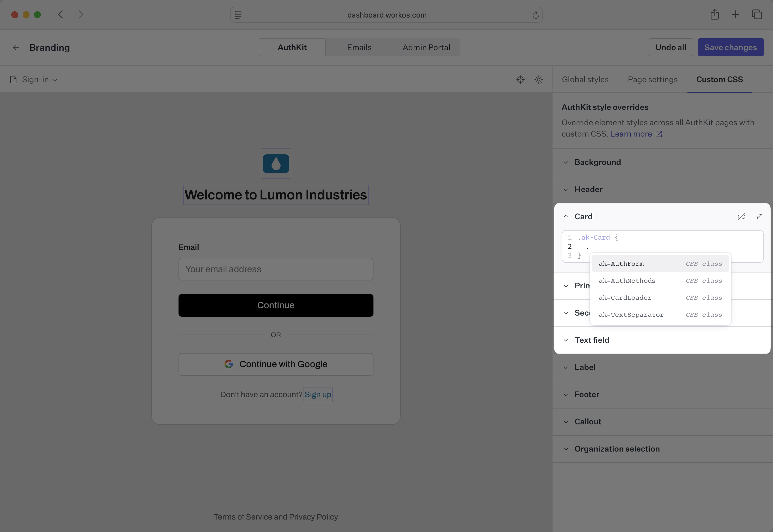
Task: Open the Learn more external link icon
Action: tap(659, 134)
